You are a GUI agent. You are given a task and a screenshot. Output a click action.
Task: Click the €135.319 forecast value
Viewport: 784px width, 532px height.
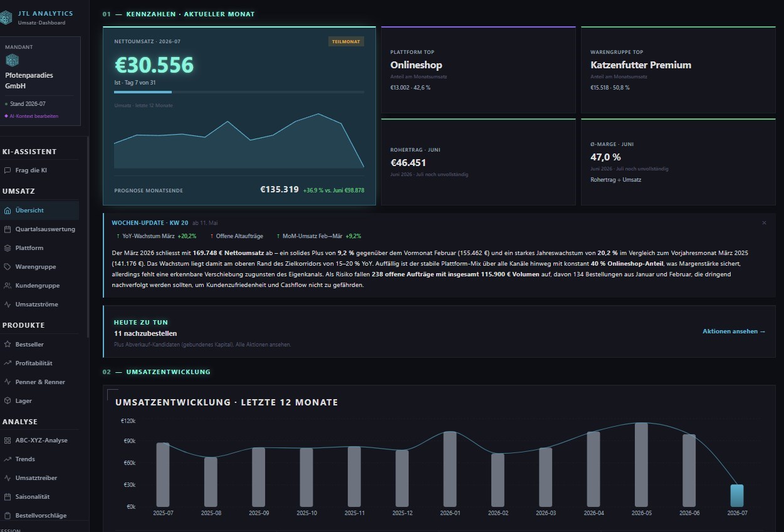(280, 189)
